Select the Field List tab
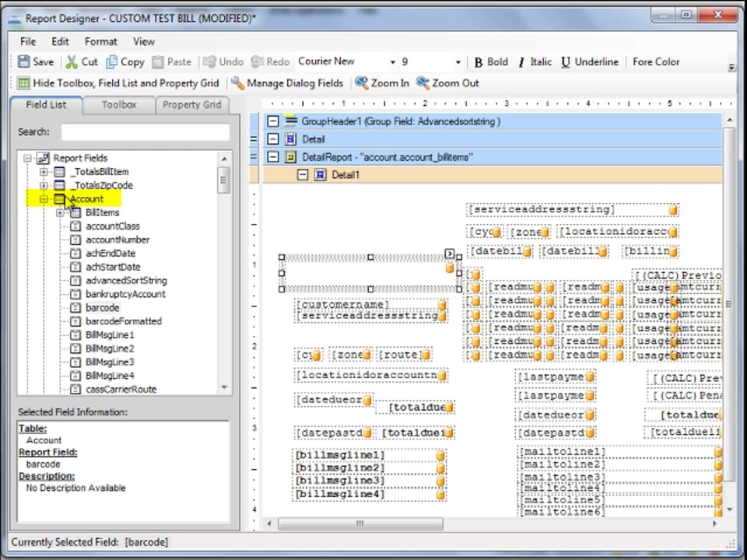 [x=46, y=105]
